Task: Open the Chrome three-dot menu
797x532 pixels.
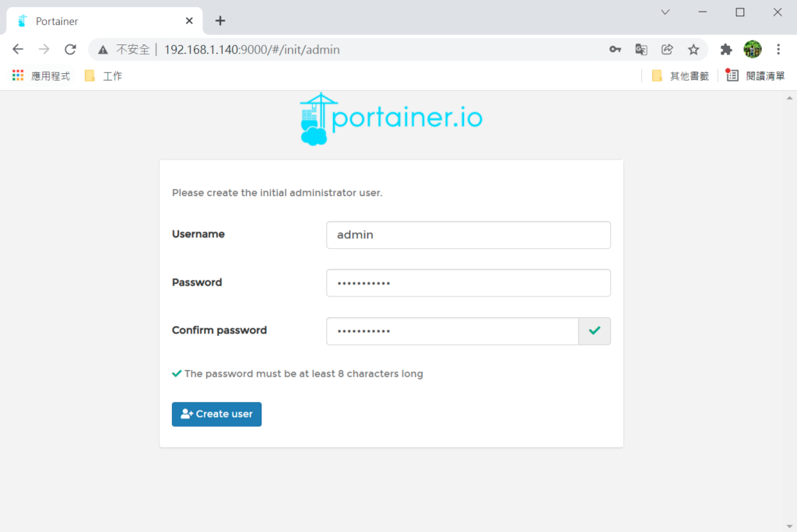Action: (x=778, y=50)
